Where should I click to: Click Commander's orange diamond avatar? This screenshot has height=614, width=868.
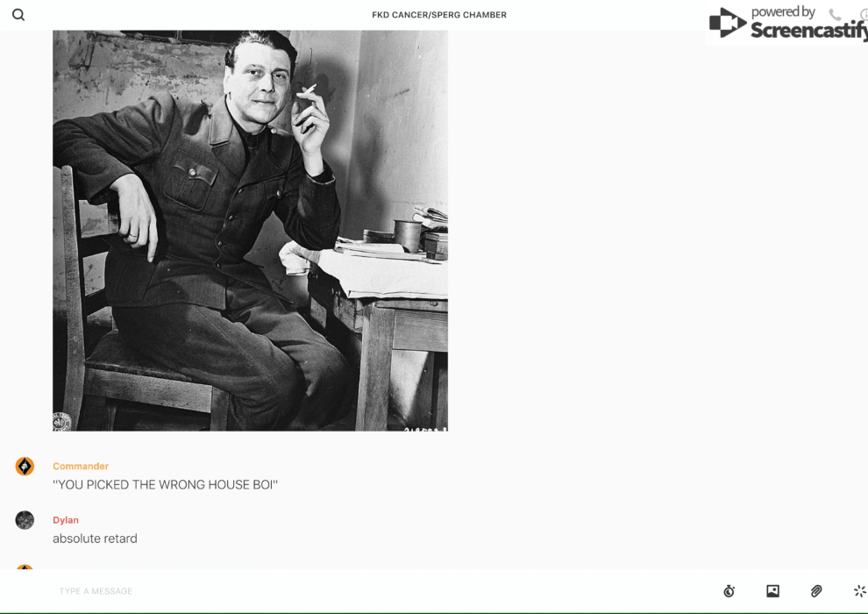click(25, 466)
